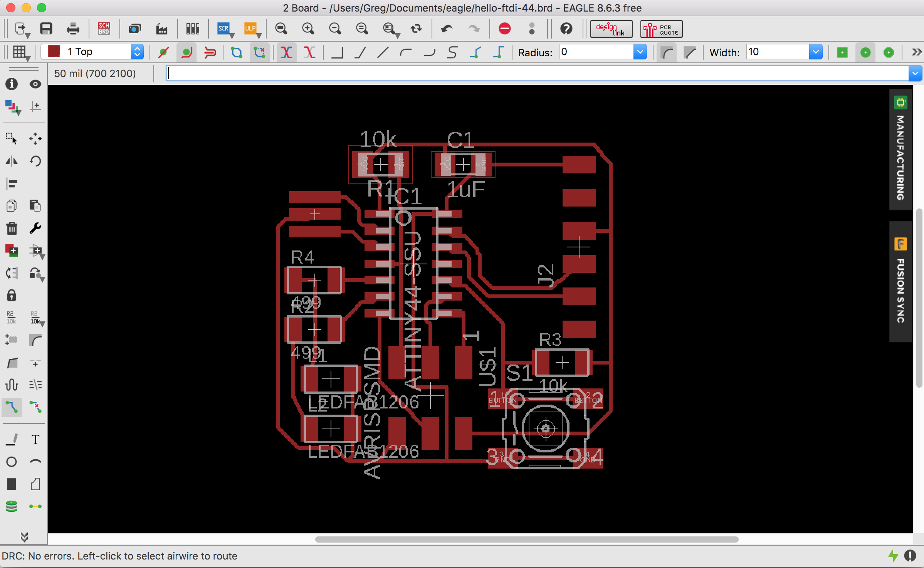Open PCB Quote
The image size is (924, 568).
click(662, 29)
